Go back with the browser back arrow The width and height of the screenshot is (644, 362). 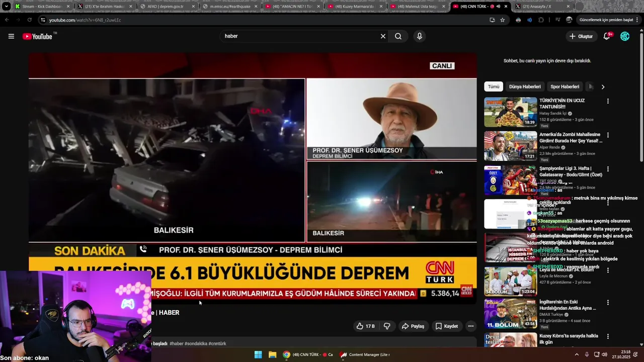pos(7,20)
